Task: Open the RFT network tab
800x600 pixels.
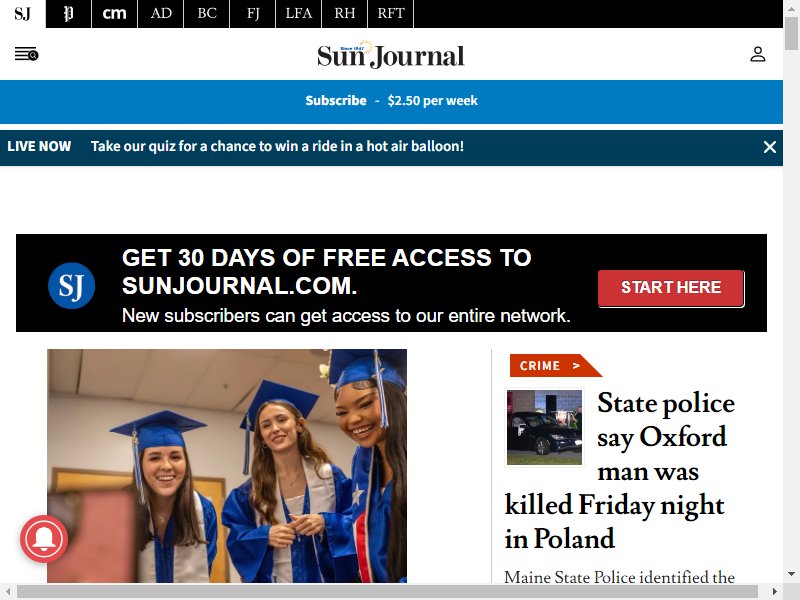Action: (390, 14)
